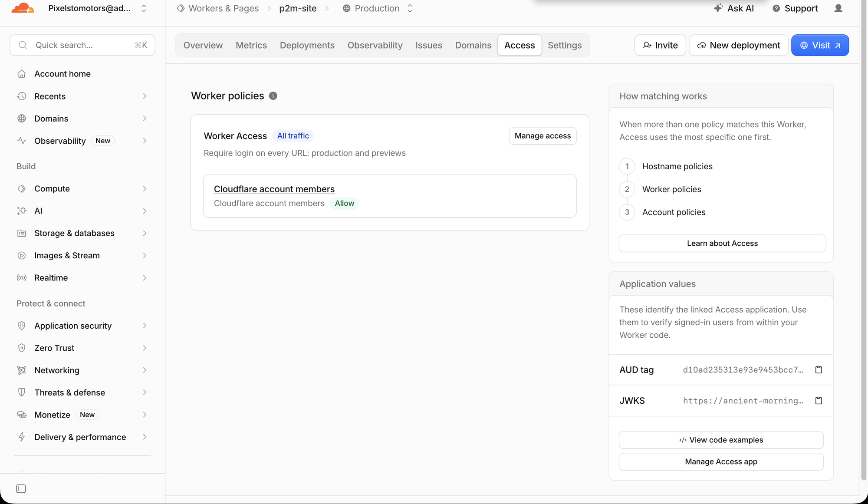This screenshot has height=504, width=868.
Task: Click the Networking icon in sidebar
Action: click(22, 370)
